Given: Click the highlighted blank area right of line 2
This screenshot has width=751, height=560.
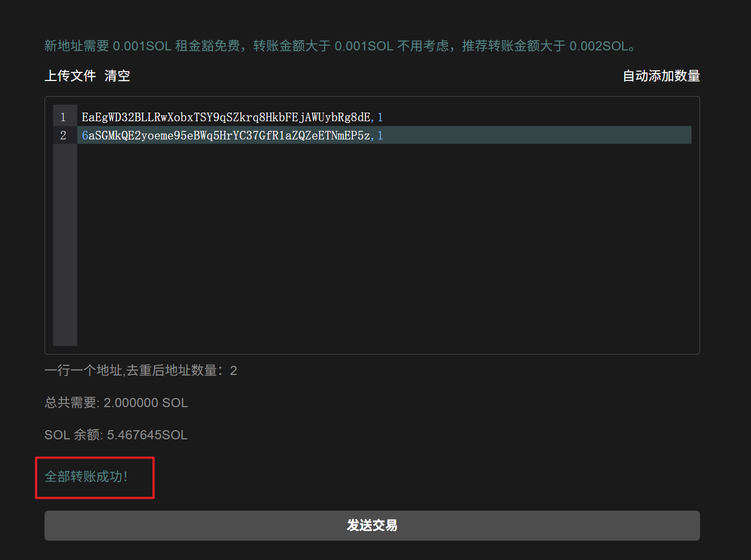Looking at the screenshot, I should click(536, 135).
